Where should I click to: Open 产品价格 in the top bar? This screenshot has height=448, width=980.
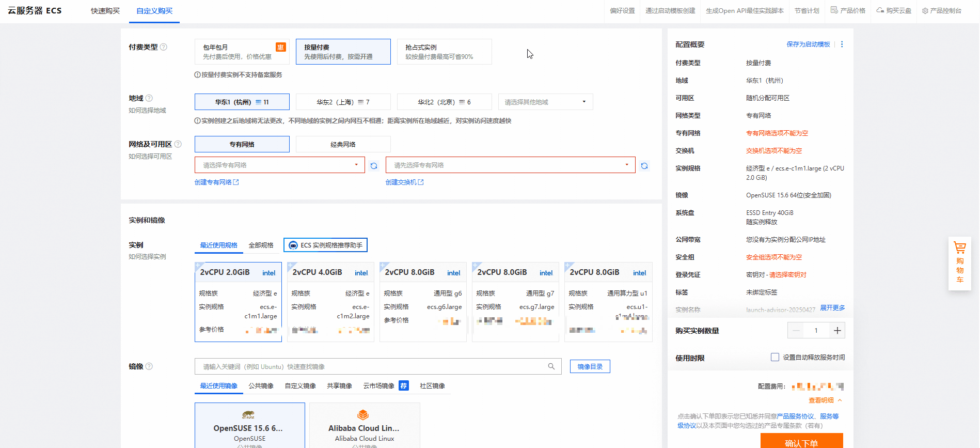[x=848, y=10]
